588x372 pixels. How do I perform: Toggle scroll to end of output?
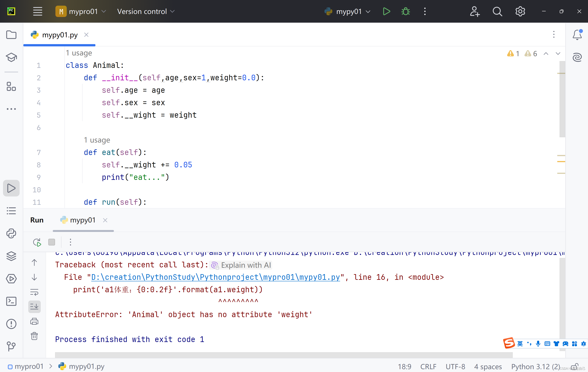[34, 307]
